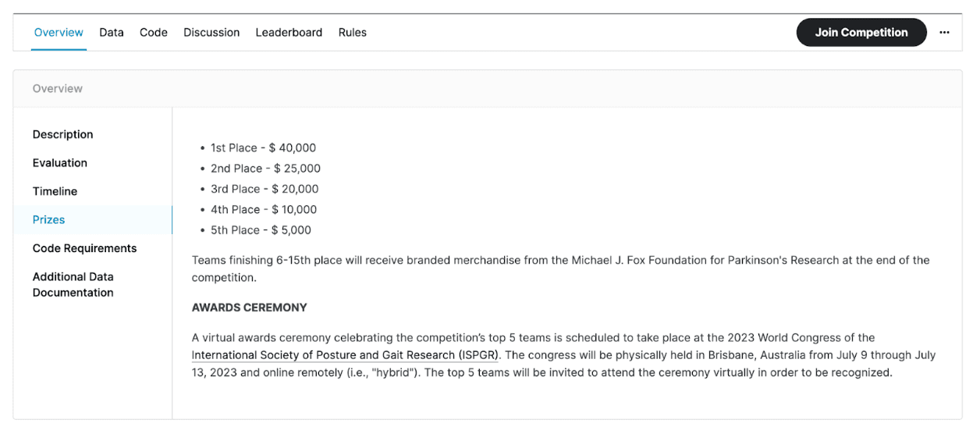Click the 1st Place $40,000 entry
Viewport: 980px width, 434px height.
click(263, 148)
